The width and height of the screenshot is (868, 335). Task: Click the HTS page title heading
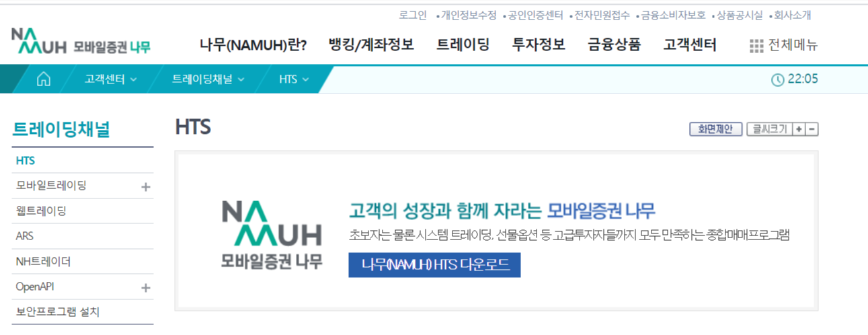point(193,127)
